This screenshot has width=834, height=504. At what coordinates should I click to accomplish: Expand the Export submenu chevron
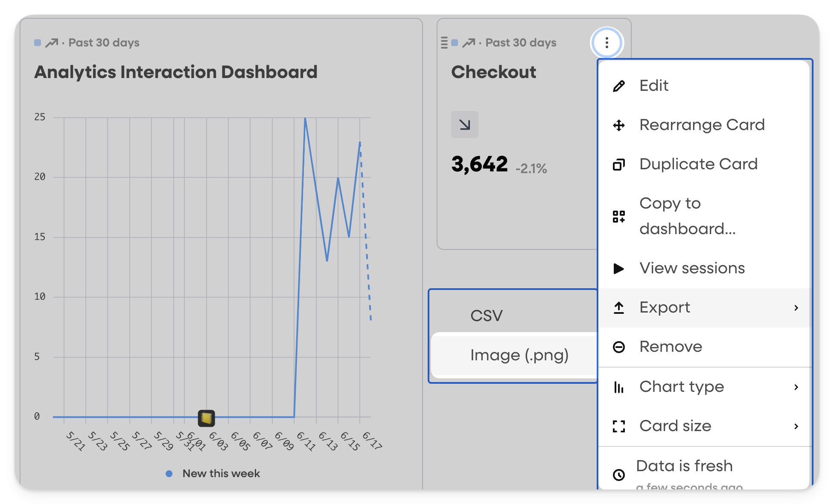pyautogui.click(x=797, y=307)
